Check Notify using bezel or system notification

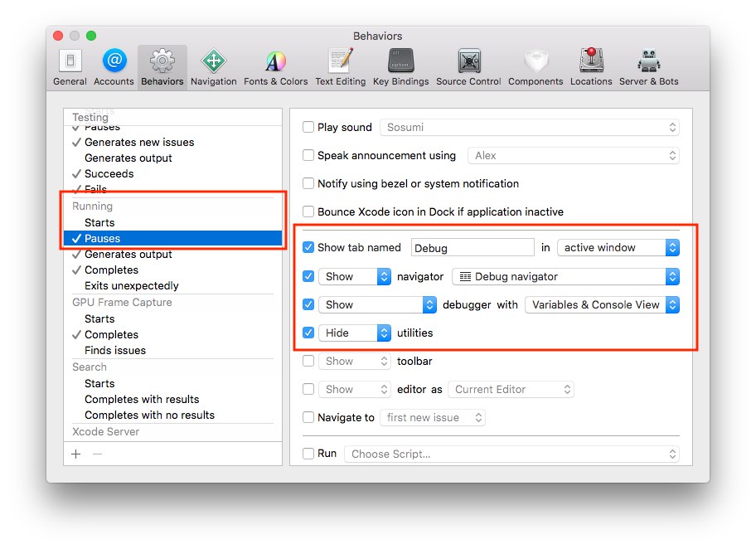308,183
